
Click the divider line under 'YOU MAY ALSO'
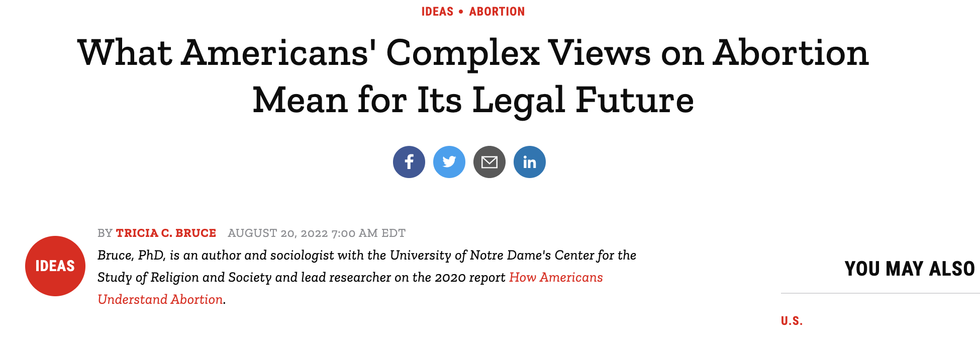point(879,293)
